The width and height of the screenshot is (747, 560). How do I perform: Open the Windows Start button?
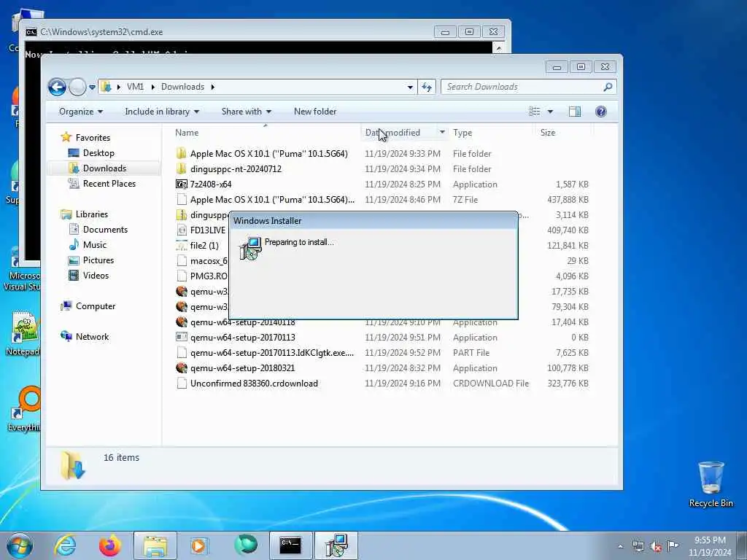point(20,545)
